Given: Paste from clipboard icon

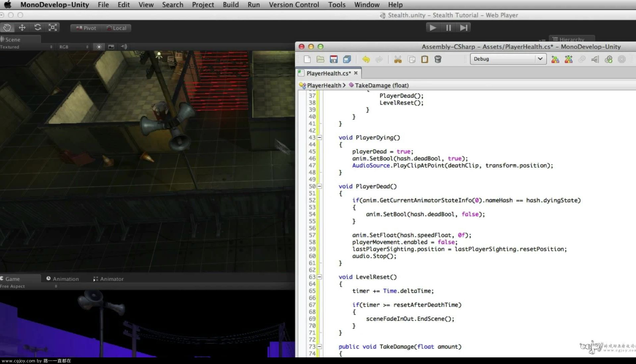Looking at the screenshot, I should click(x=425, y=59).
